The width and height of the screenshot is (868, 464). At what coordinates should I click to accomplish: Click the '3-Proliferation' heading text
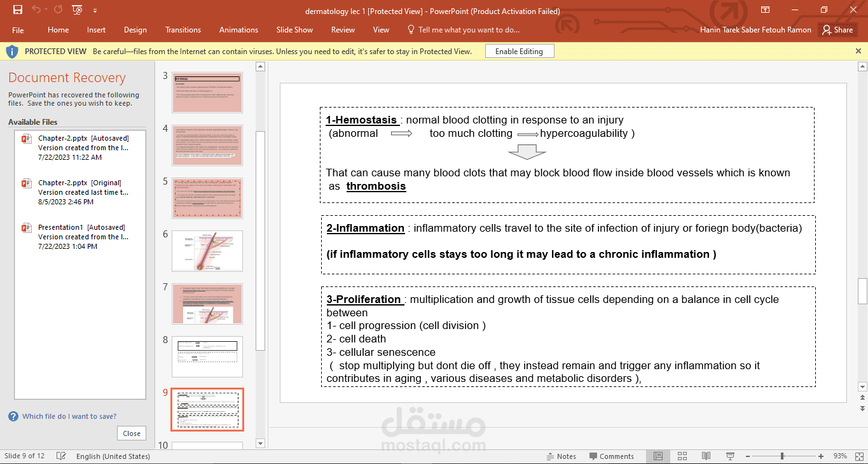click(364, 299)
